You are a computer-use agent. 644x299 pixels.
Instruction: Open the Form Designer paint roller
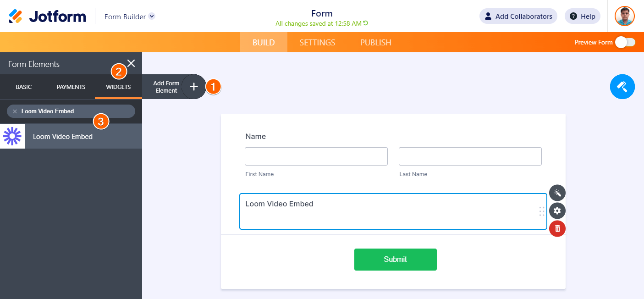622,87
